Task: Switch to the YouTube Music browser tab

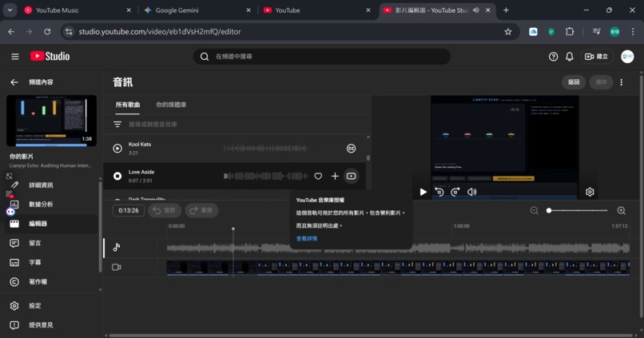Action: click(x=78, y=10)
